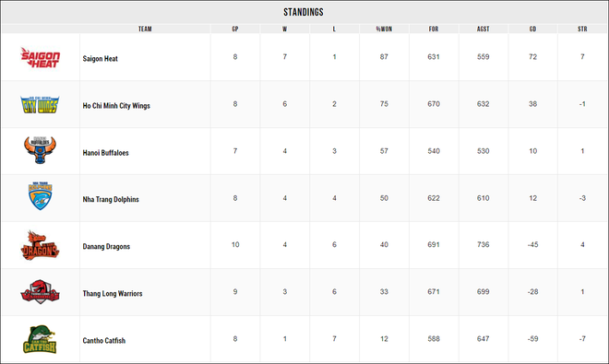The width and height of the screenshot is (609, 364).
Task: Click the Thang Long Warriors logo
Action: (x=40, y=291)
